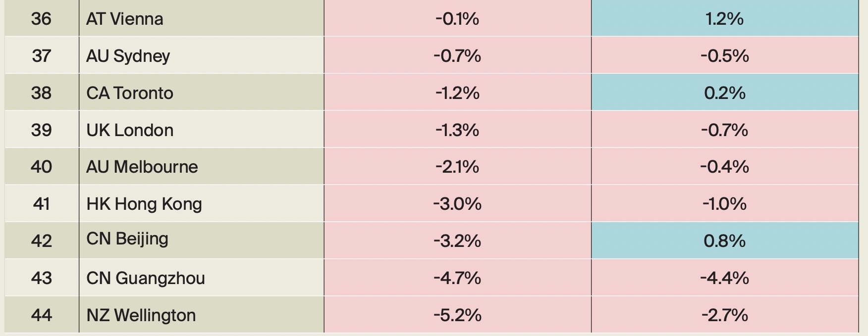Select Toronto's blue 0.2% value
Screen dimensions: 868x336
[724, 93]
